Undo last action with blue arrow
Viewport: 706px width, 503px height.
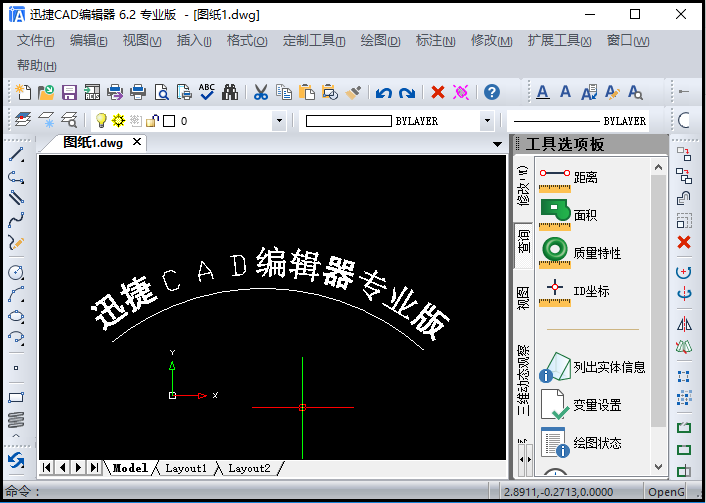[x=384, y=93]
